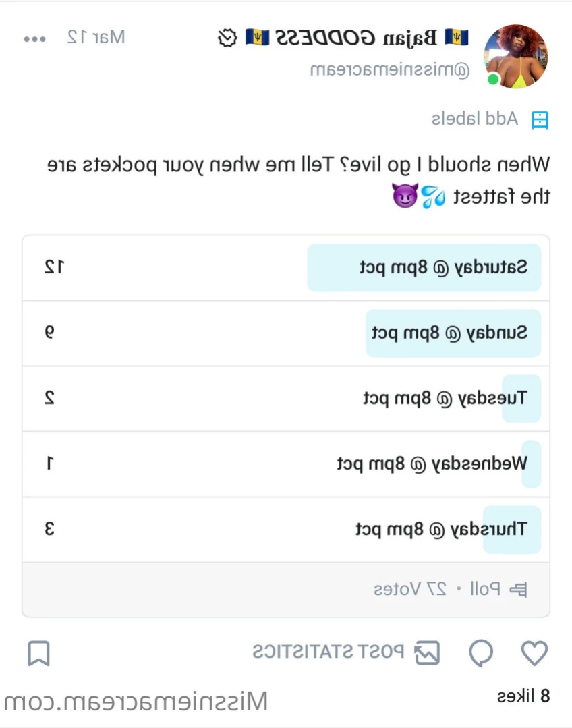572x728 pixels.
Task: Click the image icon beside POST STATISTICS
Action: (427, 653)
